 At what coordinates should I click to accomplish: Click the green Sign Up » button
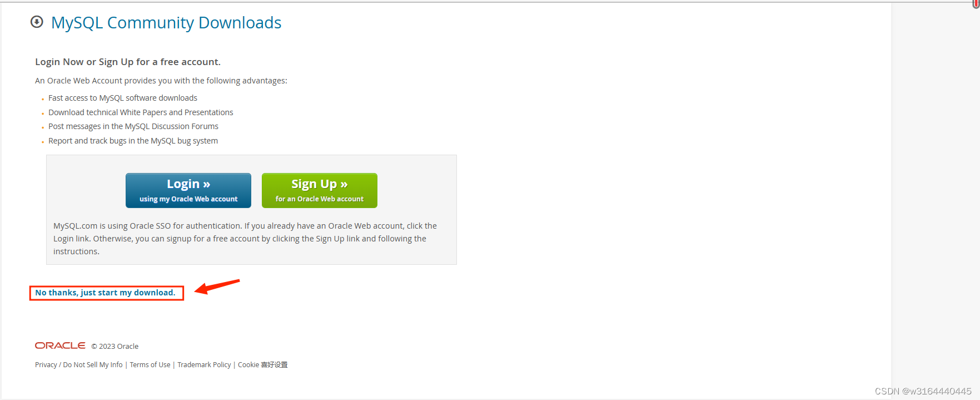click(x=320, y=190)
